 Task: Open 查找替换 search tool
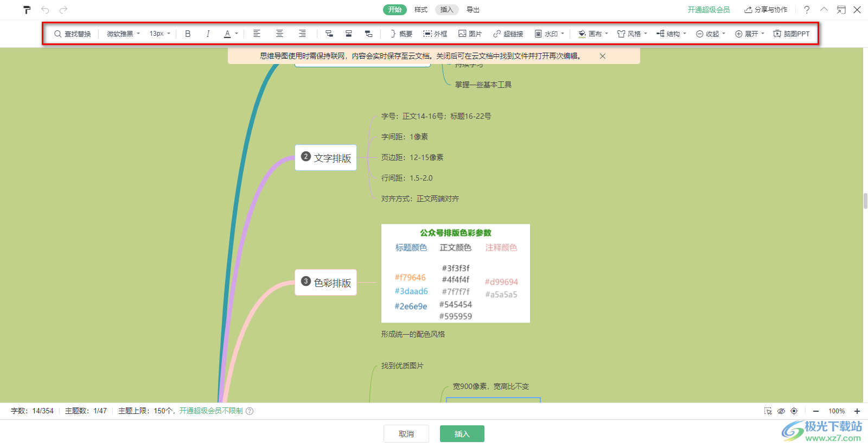(x=73, y=34)
